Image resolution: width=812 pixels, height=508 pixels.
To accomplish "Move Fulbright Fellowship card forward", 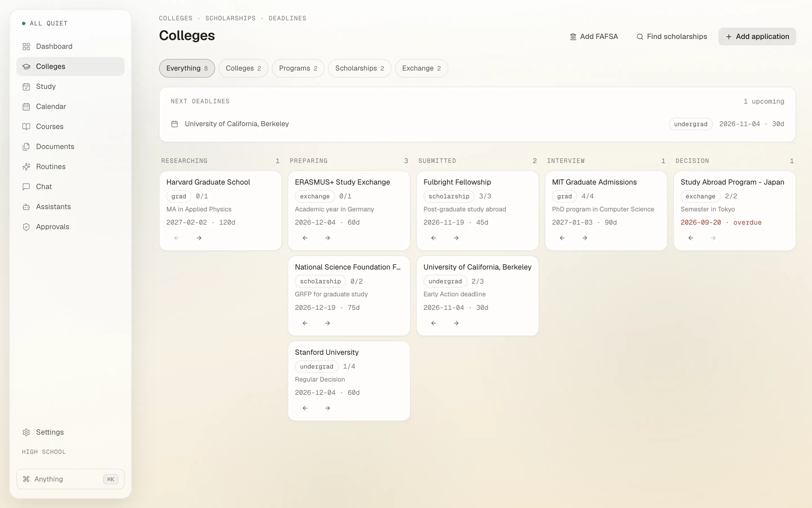I will 456,238.
